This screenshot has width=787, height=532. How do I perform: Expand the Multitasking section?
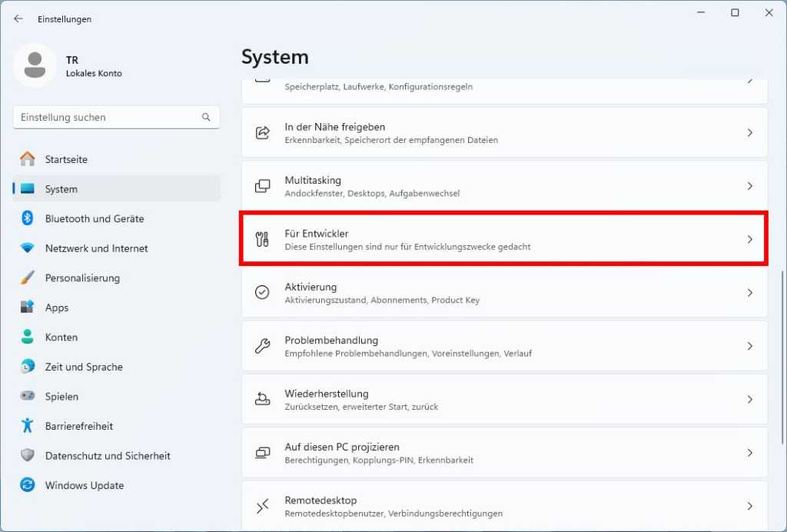tap(504, 185)
